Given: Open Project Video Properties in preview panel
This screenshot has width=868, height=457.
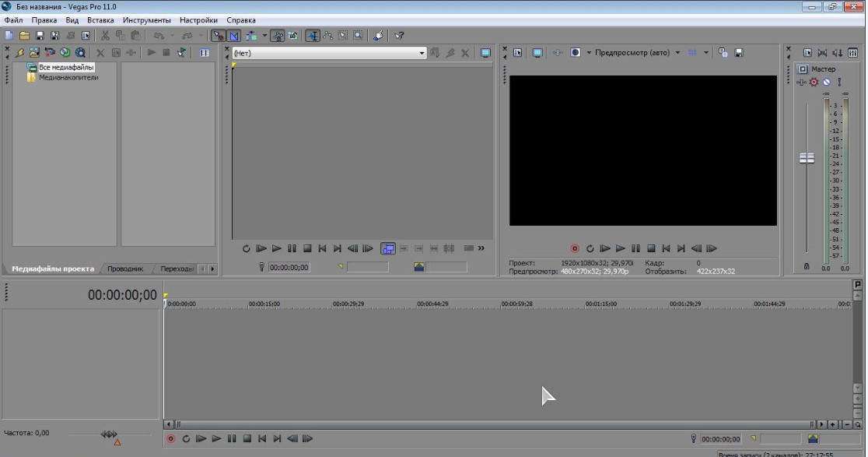Looking at the screenshot, I should pyautogui.click(x=516, y=53).
